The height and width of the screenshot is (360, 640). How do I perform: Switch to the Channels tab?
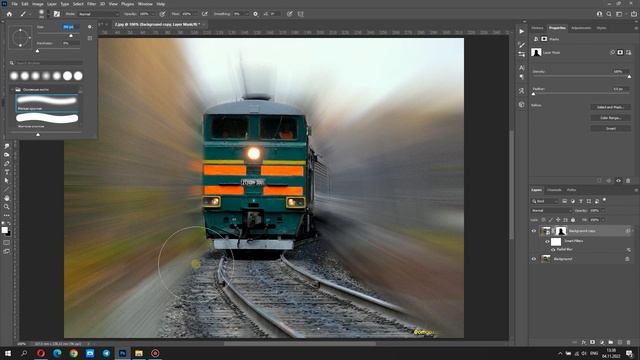pos(554,190)
